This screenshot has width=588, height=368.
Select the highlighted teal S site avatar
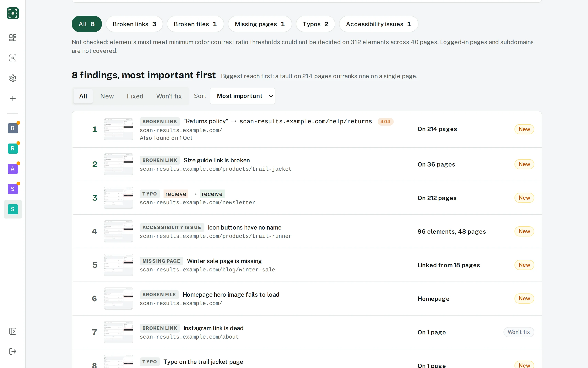pos(13,209)
